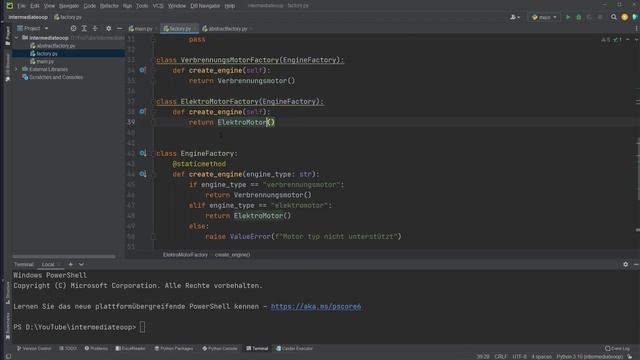Viewport: 640px width, 360px height.
Task: Open terminal panel gear settings
Action: point(625,264)
